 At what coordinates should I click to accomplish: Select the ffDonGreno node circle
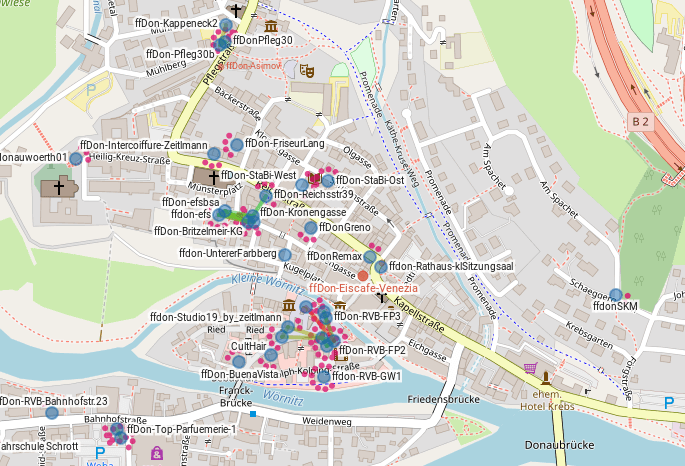click(311, 228)
